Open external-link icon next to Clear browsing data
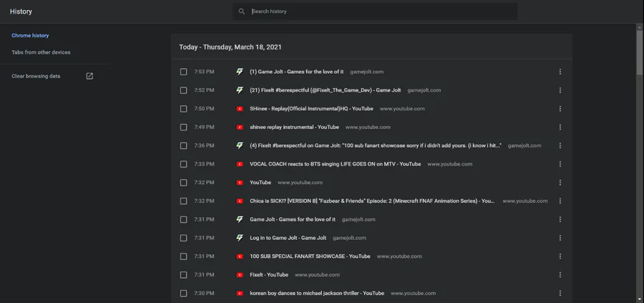This screenshot has height=303, width=644. (x=89, y=76)
